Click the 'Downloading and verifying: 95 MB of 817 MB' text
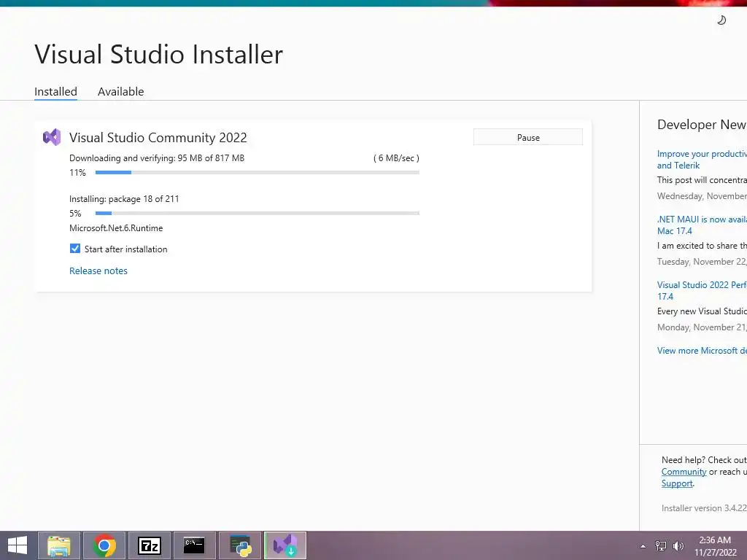The width and height of the screenshot is (747, 560). tap(157, 158)
